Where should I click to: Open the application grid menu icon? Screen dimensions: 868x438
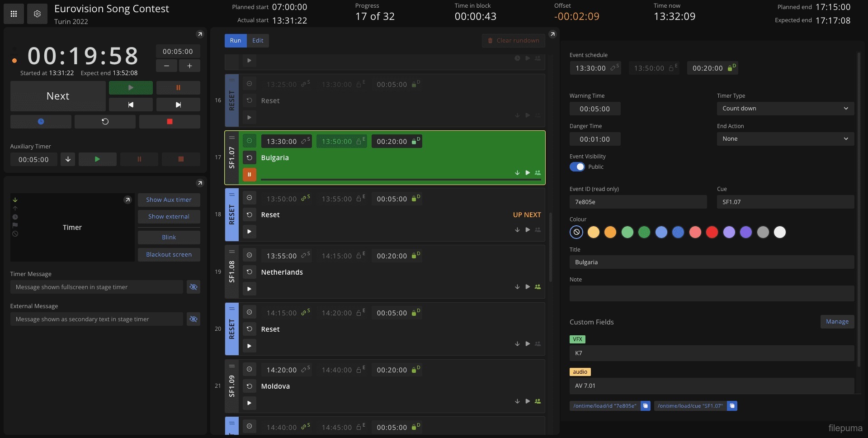point(14,14)
